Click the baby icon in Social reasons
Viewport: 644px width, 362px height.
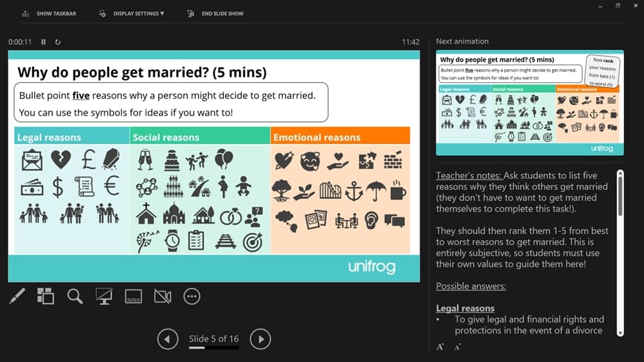[243, 187]
